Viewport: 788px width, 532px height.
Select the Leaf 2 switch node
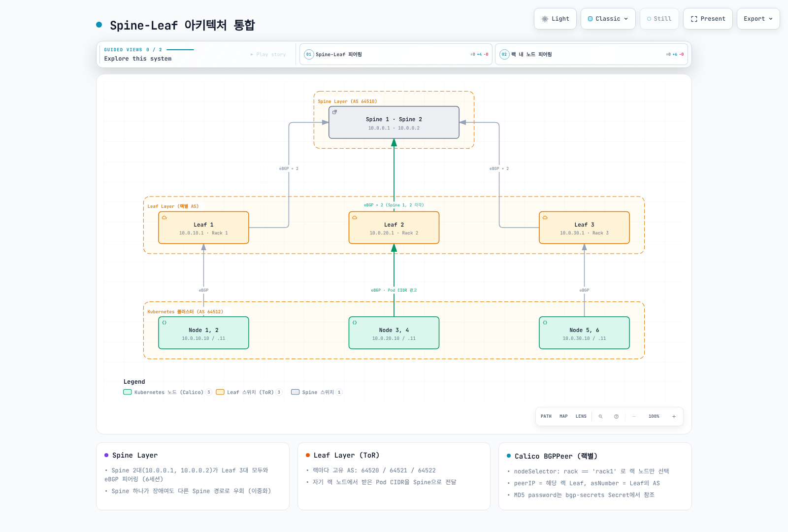click(x=394, y=228)
